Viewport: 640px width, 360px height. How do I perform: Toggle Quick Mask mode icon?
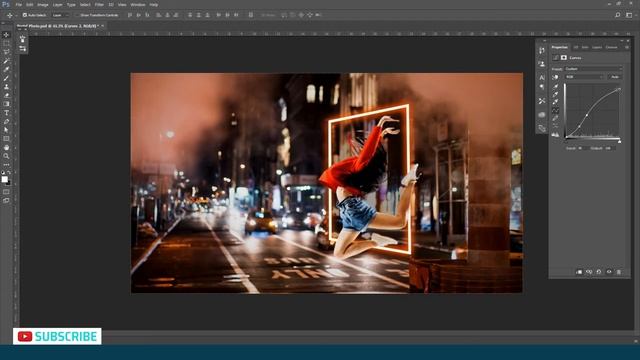click(x=6, y=192)
